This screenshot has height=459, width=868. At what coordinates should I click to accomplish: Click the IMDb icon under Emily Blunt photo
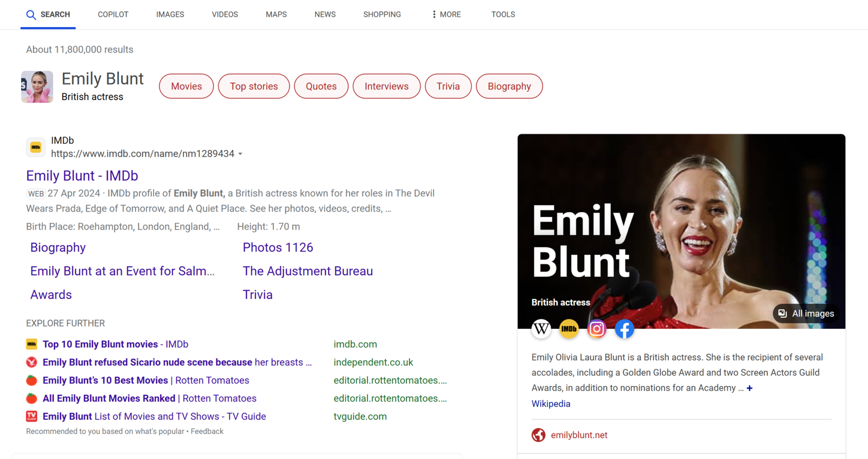pyautogui.click(x=569, y=329)
